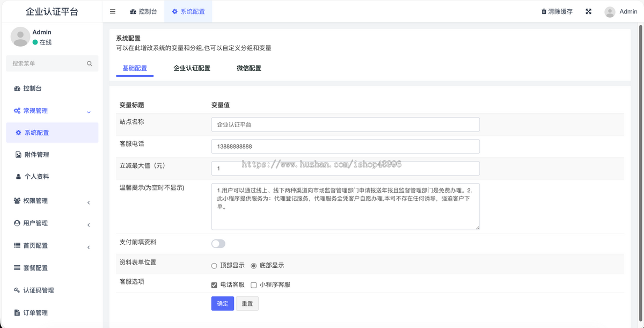
Task: Click the 客服电话 input field
Action: point(345,147)
